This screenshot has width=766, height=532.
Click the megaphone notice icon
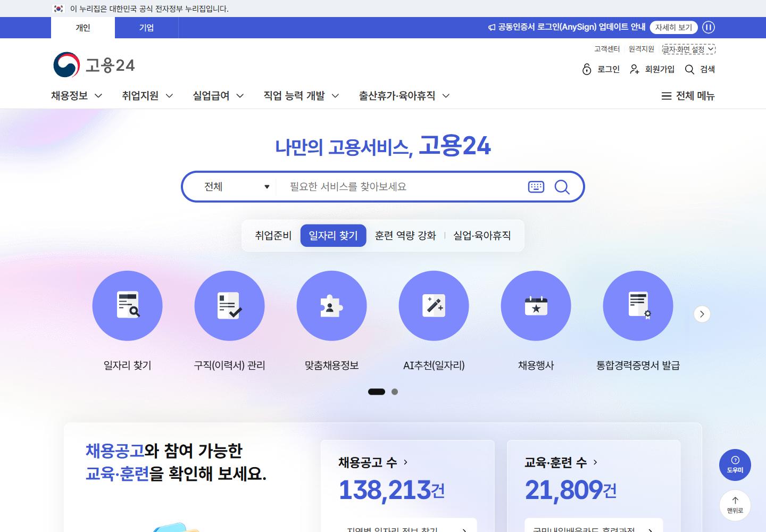click(x=492, y=27)
